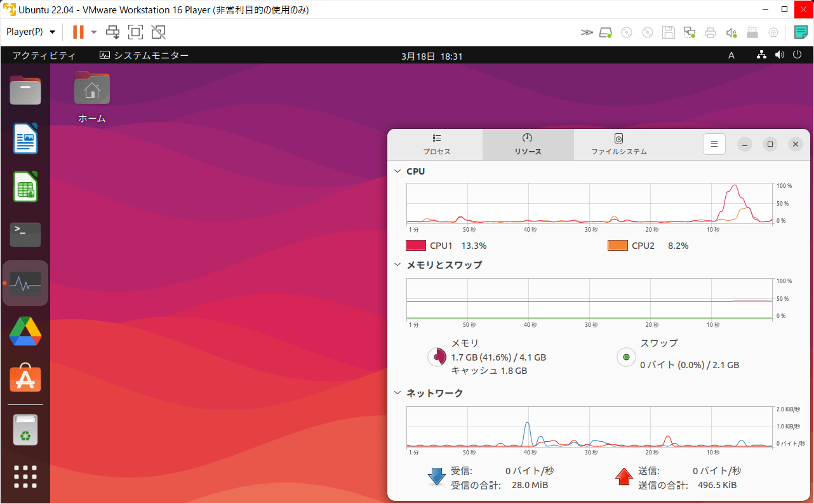Pause the virtual machine
Viewport: 814px width, 504px height.
point(78,32)
